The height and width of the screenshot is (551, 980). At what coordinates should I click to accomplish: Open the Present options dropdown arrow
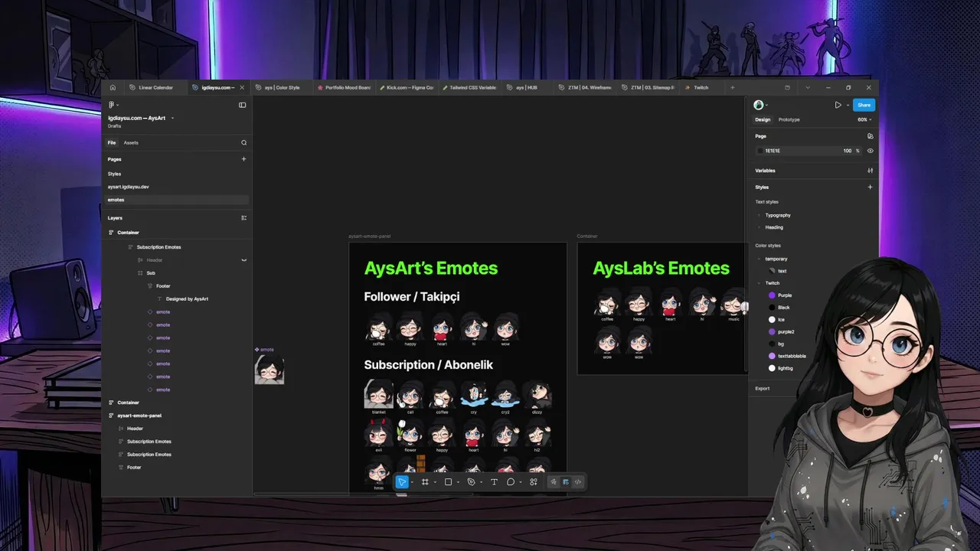tap(848, 105)
